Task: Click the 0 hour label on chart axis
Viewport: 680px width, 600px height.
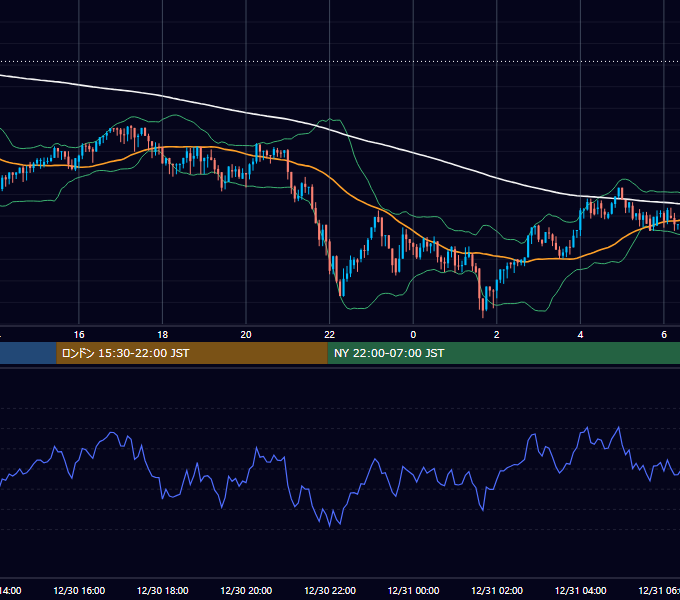Action: coord(413,335)
